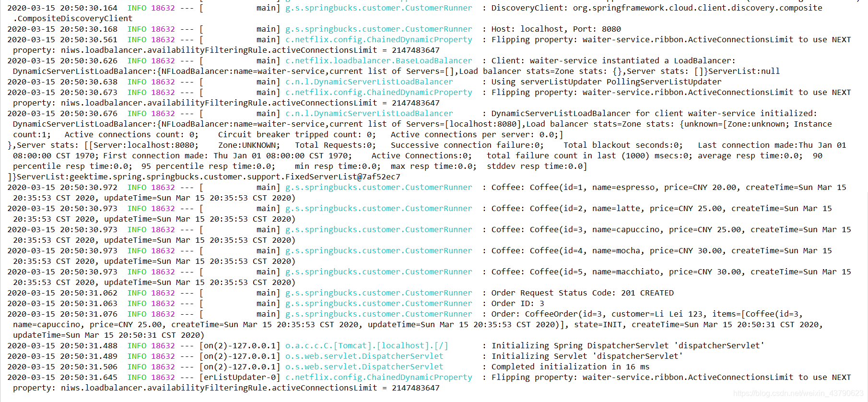The width and height of the screenshot is (868, 402).
Task: Click "95 percentile resp time:0.0;" text
Action: 208,166
